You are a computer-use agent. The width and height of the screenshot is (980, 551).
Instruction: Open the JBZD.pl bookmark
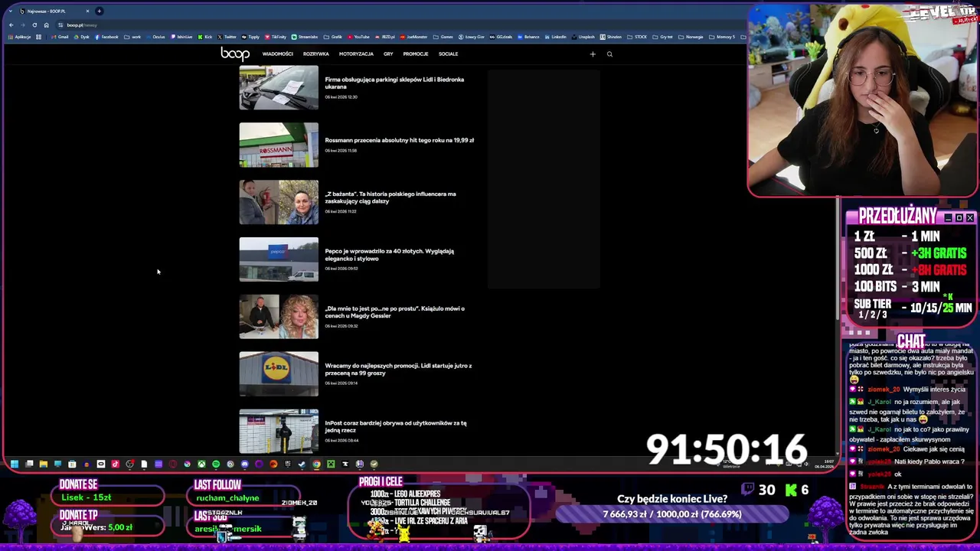click(384, 37)
